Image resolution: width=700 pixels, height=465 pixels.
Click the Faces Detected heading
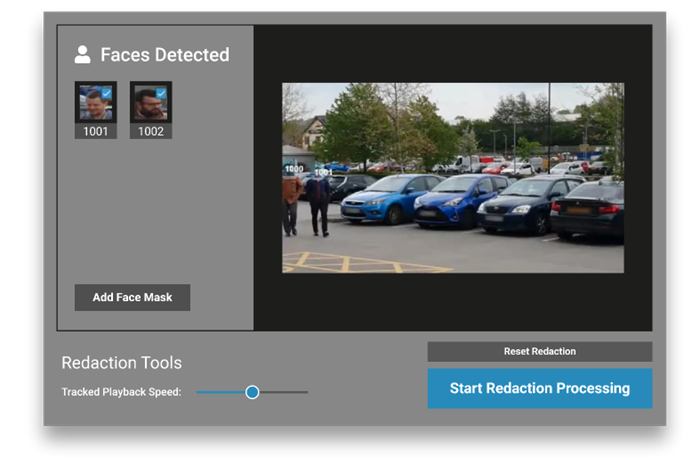point(165,55)
